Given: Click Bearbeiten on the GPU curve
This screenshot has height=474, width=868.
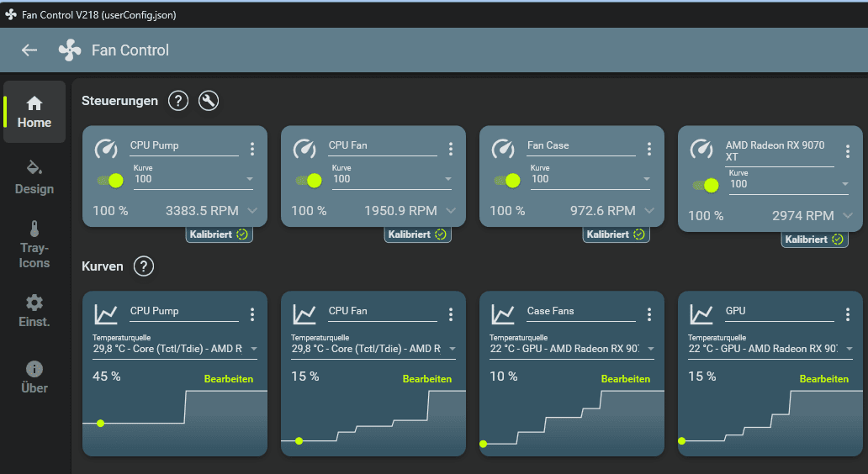Looking at the screenshot, I should click(823, 379).
